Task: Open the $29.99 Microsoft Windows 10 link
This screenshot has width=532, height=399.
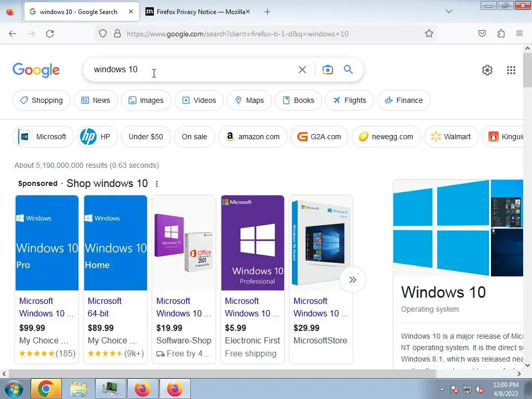Action: click(x=320, y=307)
